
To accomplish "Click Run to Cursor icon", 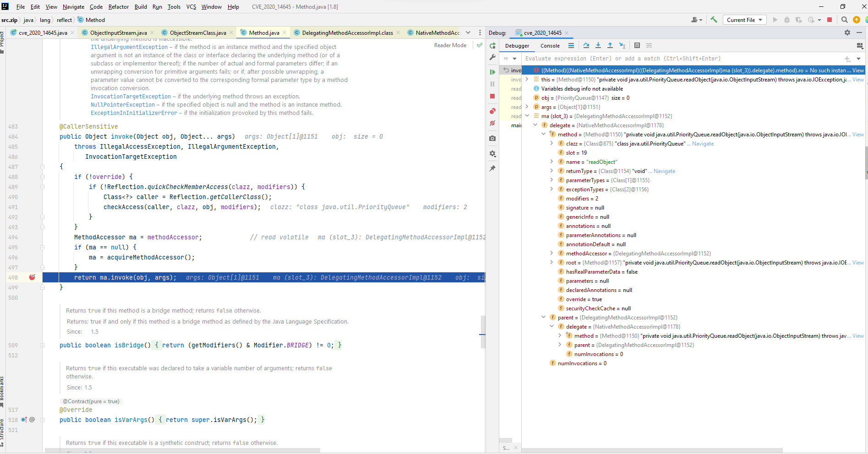I will tap(622, 45).
